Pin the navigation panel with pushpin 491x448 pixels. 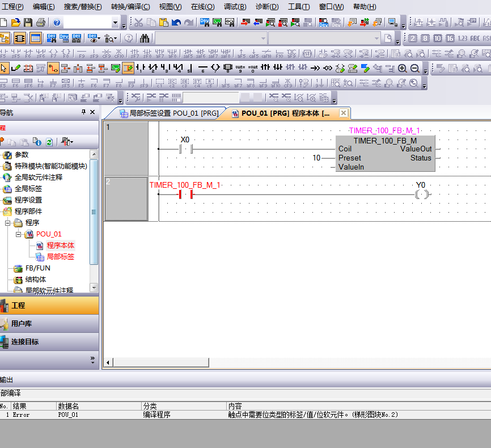84,112
